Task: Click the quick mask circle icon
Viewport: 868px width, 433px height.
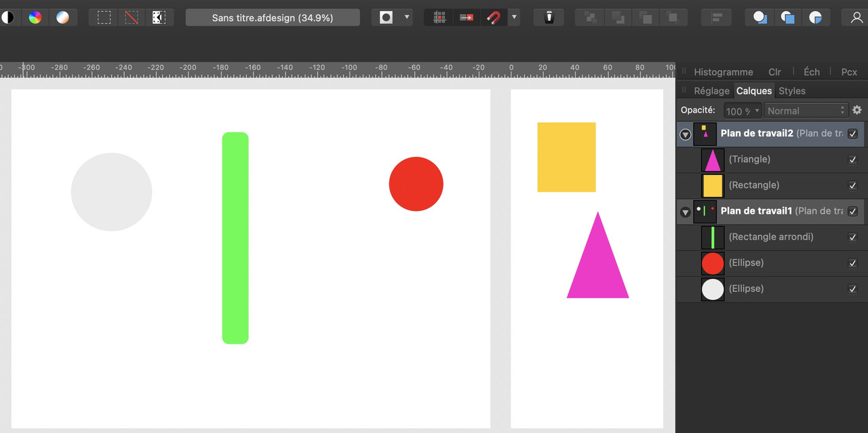Action: 386,18
